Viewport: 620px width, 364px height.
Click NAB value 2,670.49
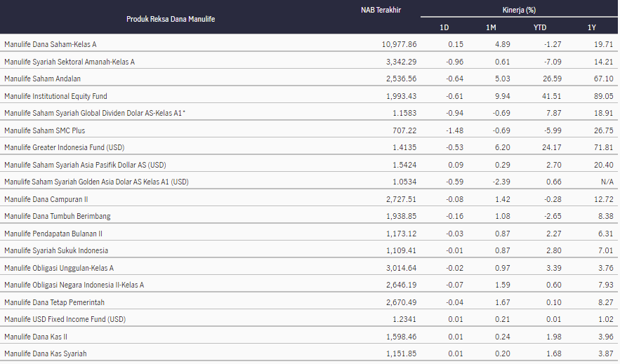coord(402,302)
